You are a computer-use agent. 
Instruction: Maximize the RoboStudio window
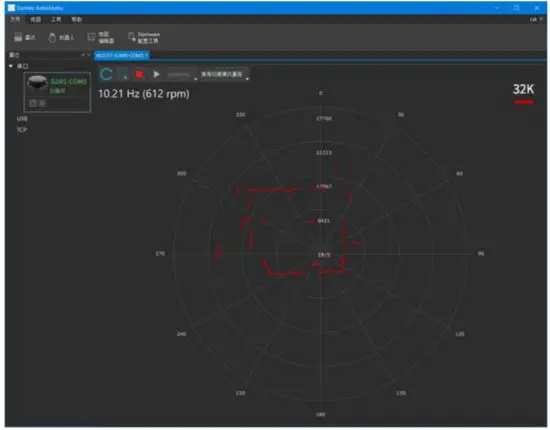(x=516, y=8)
